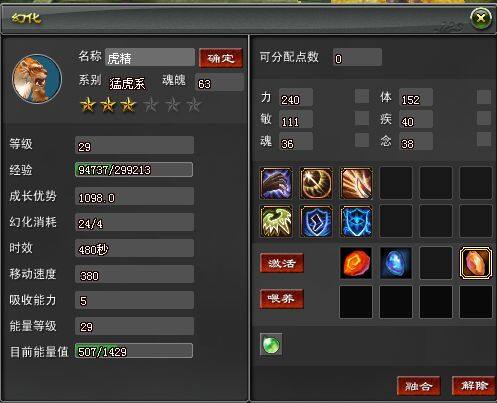This screenshot has height=403, width=497.
Task: Toggle the box next to 力 240
Action: coord(362,96)
